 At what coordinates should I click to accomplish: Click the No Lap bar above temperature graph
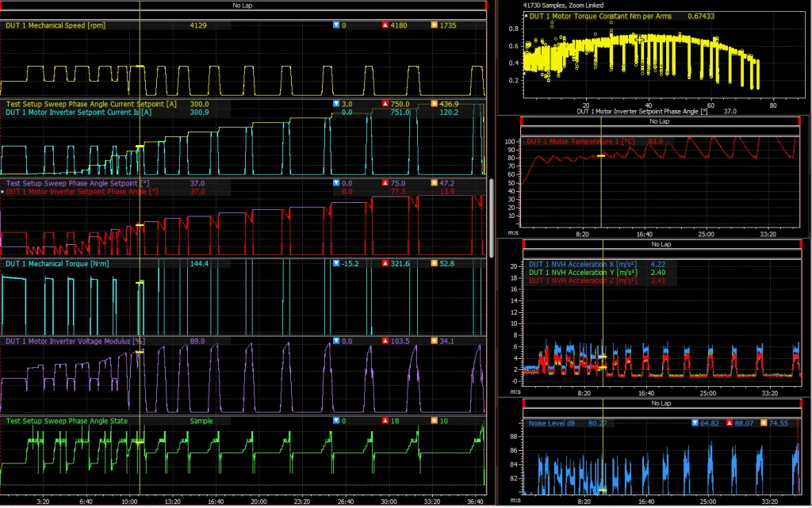pyautogui.click(x=660, y=122)
